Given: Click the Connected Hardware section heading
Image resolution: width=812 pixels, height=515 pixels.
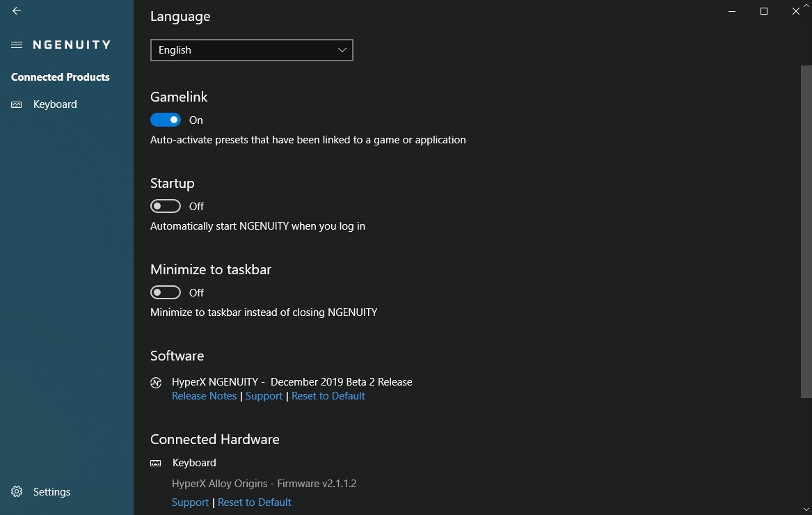Looking at the screenshot, I should point(215,439).
